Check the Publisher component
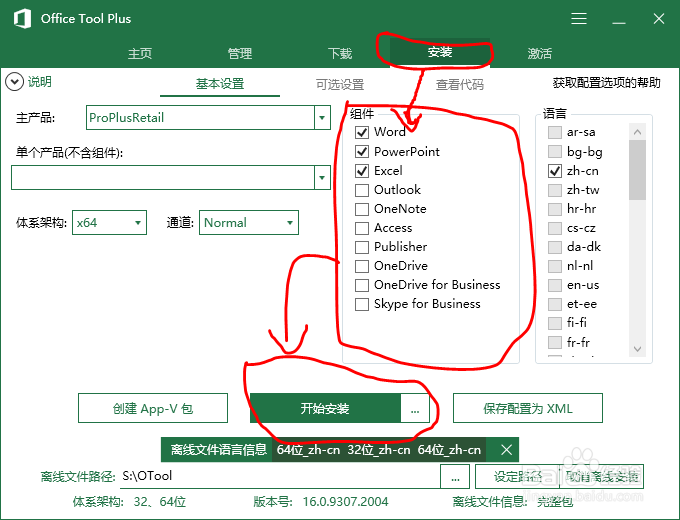This screenshot has width=680, height=520. tap(362, 247)
